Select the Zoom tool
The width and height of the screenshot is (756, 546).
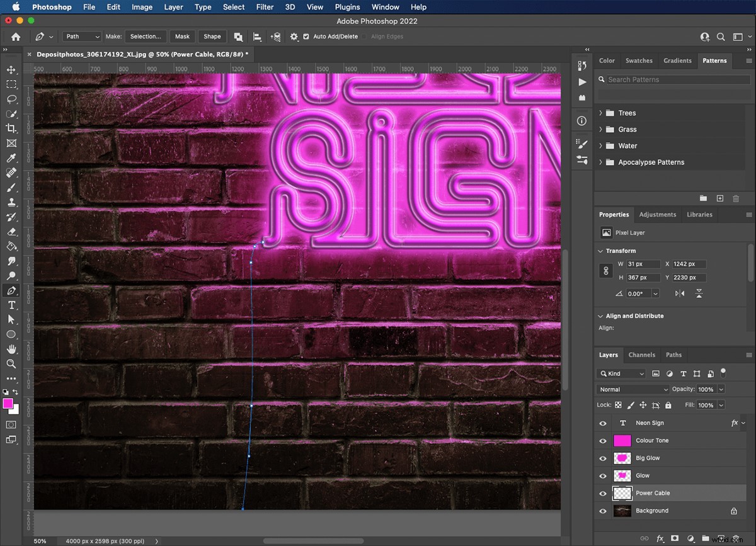click(x=11, y=363)
